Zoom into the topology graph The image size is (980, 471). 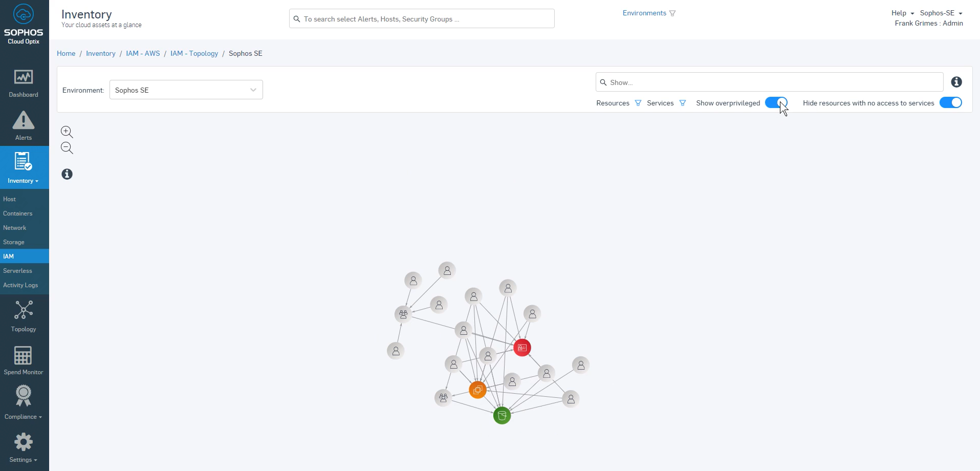coord(67,132)
